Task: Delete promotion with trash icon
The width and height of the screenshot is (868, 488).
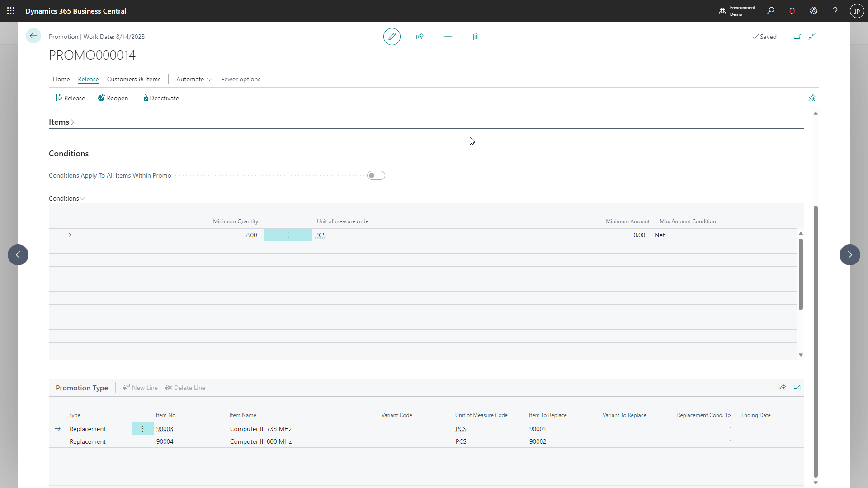Action: click(x=476, y=37)
